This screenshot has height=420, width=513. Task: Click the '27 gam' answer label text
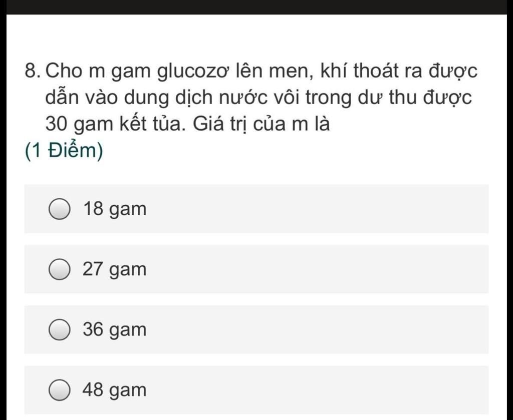[115, 270]
